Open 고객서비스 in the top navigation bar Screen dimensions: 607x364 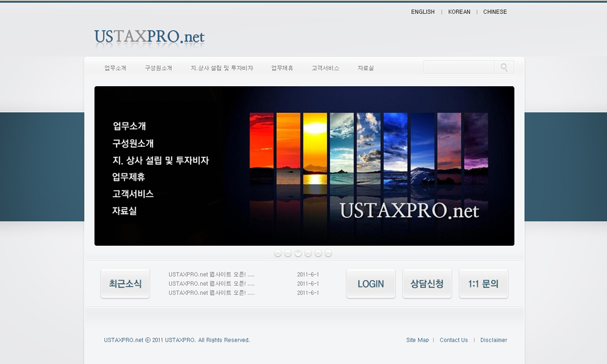(325, 68)
